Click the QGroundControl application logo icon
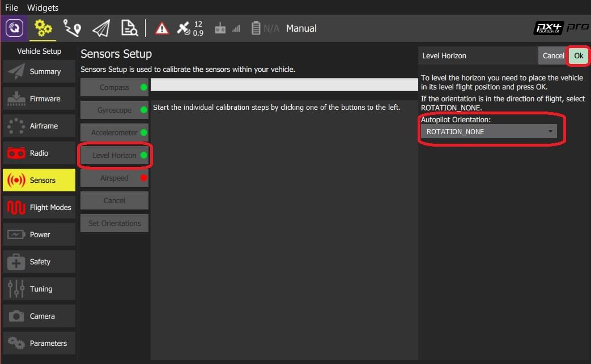Screen dimensions: 591x364 coord(14,28)
